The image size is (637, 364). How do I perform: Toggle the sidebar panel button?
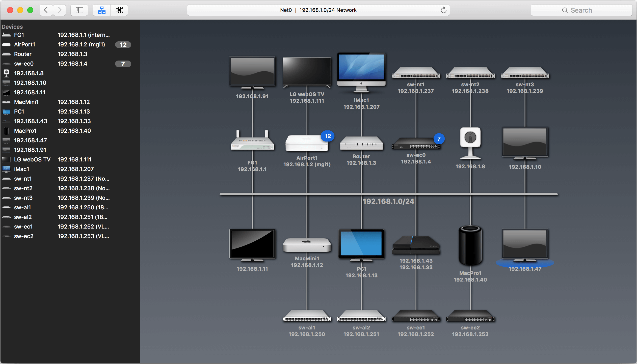click(79, 10)
